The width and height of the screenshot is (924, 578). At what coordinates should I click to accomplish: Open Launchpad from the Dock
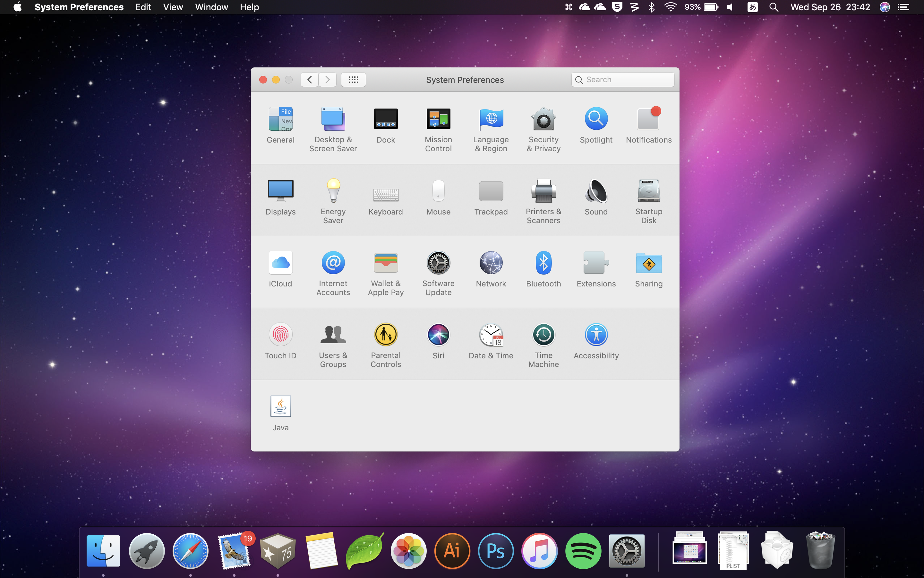pos(147,551)
